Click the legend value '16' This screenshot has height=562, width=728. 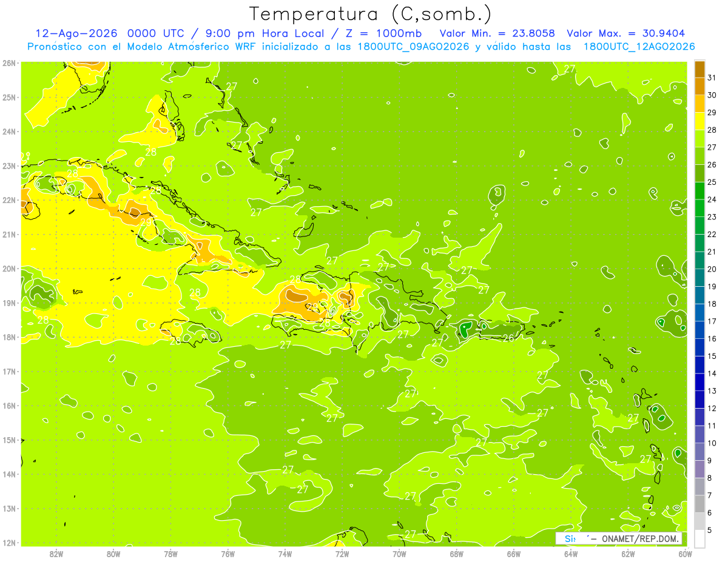(x=712, y=338)
